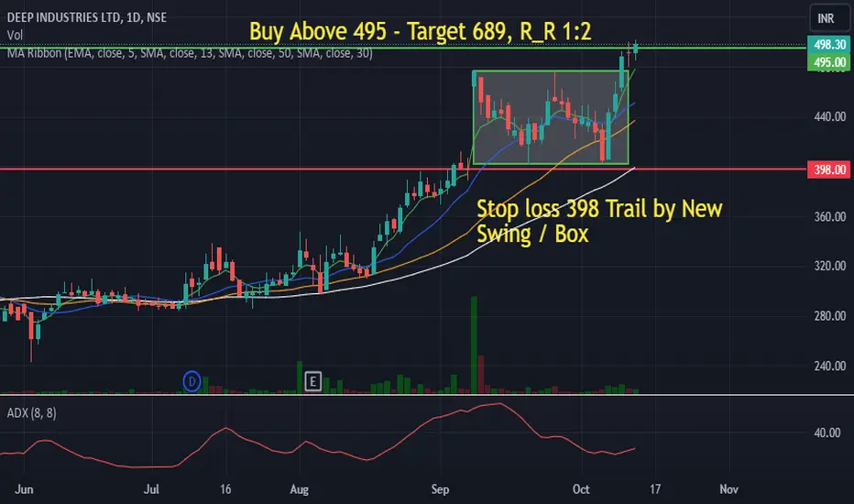Select the 'Buy Above 495' annotation text
The image size is (854, 504).
[420, 31]
